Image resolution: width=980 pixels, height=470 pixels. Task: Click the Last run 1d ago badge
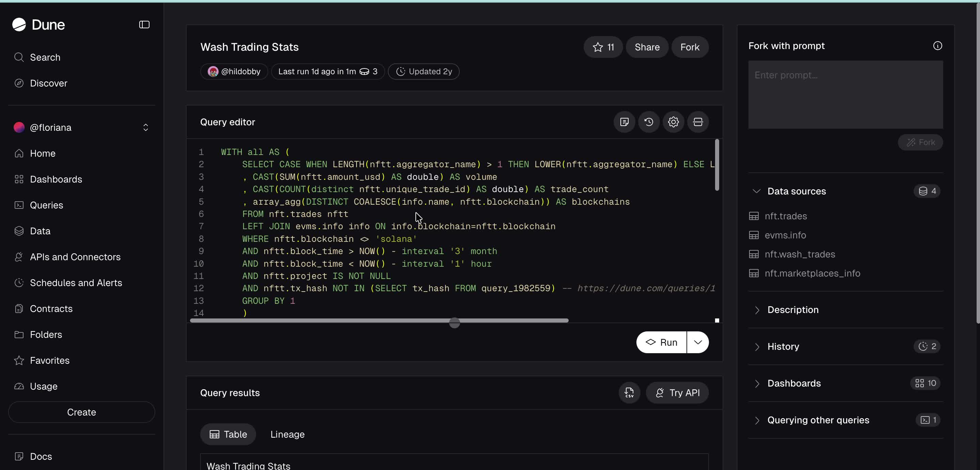[328, 72]
